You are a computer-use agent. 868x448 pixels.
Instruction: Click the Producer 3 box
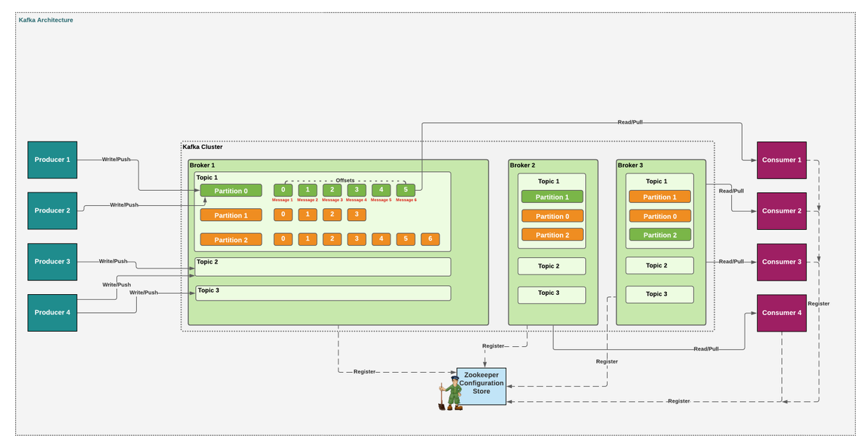(52, 262)
